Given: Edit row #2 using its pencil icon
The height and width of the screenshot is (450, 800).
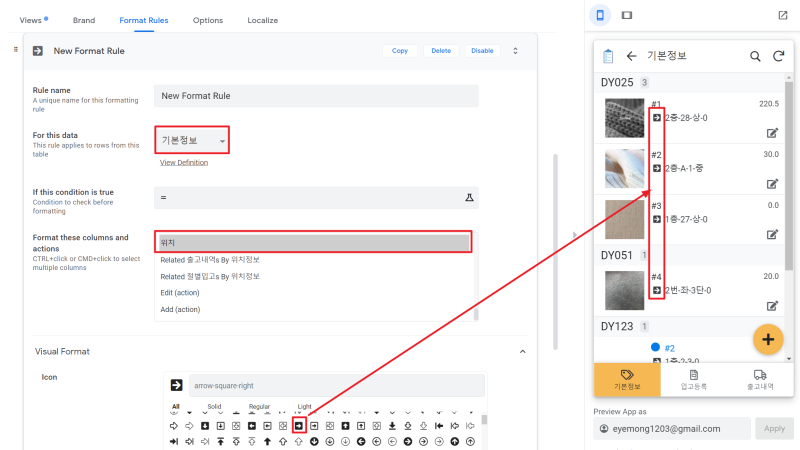Looking at the screenshot, I should coord(772,184).
